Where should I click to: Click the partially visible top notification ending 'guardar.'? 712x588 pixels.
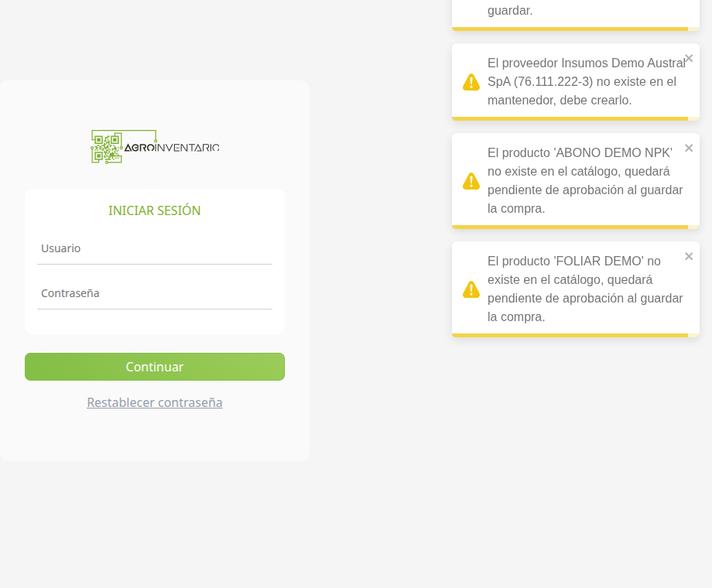coord(575,11)
